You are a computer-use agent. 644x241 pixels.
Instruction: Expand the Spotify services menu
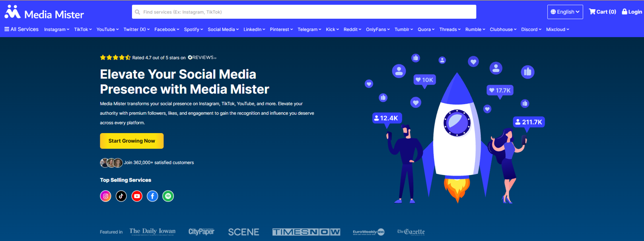coord(194,29)
